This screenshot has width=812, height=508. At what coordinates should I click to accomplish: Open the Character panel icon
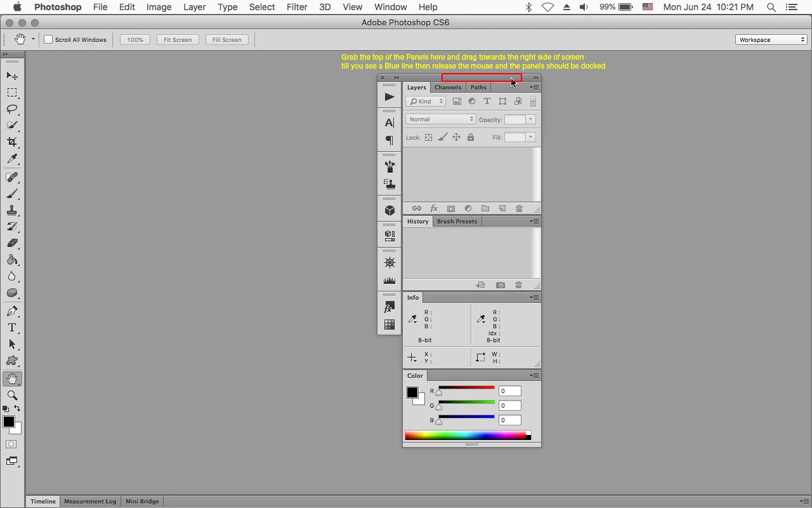click(390, 123)
